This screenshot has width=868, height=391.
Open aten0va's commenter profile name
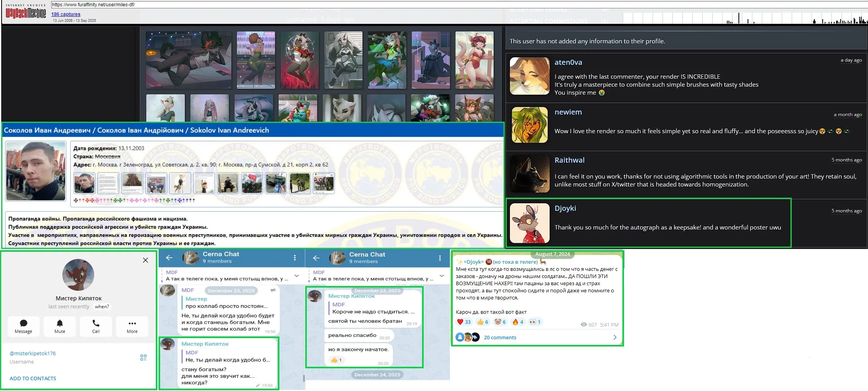point(568,62)
